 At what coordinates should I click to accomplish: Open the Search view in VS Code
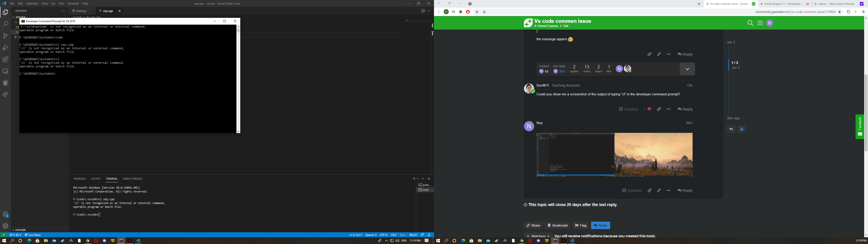pos(5,23)
